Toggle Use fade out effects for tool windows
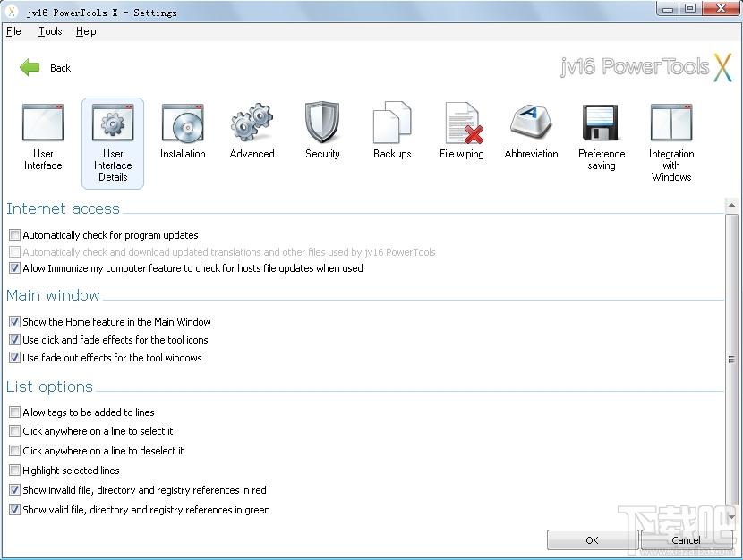The height and width of the screenshot is (560, 743). (14, 358)
